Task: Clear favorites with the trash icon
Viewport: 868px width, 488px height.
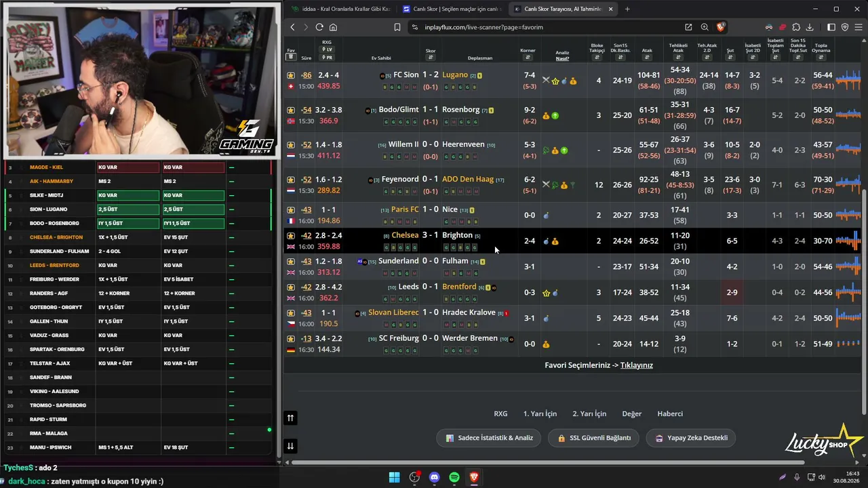Action: point(291,58)
